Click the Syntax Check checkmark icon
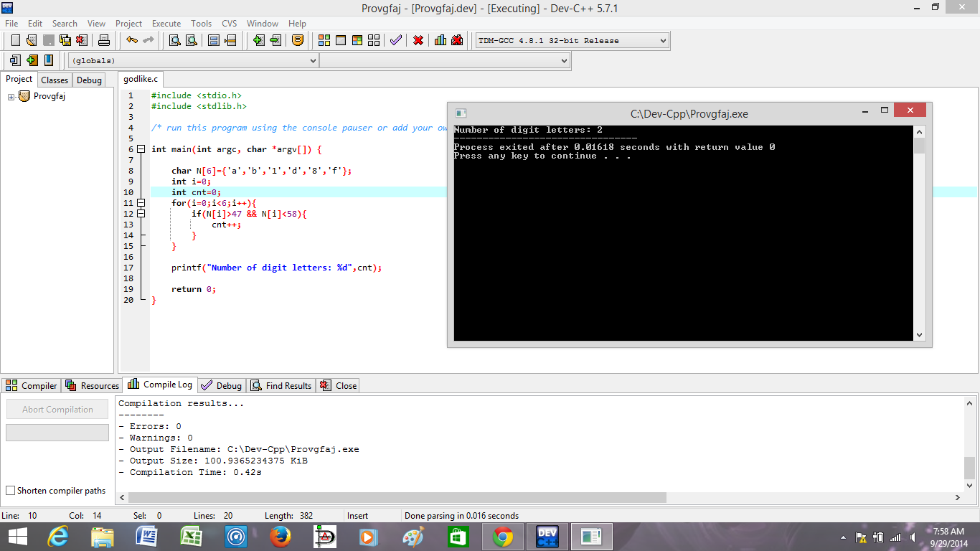Screen dimensions: 980x551 click(396, 40)
